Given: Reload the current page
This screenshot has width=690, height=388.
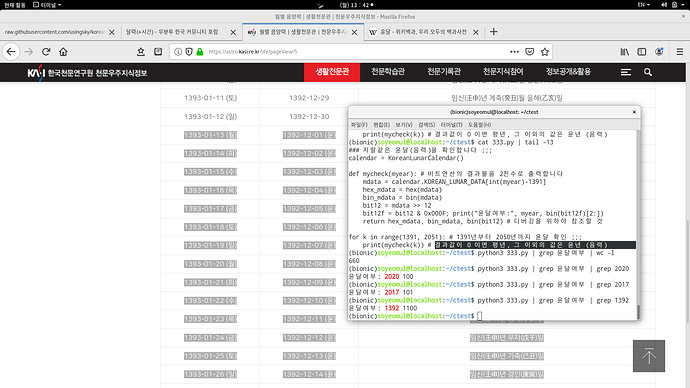Looking at the screenshot, I should pos(46,51).
